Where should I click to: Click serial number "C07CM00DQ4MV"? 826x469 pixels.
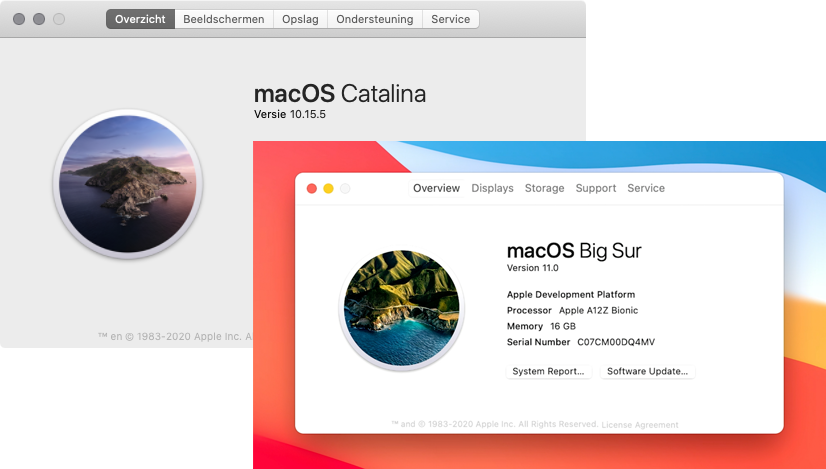(616, 342)
